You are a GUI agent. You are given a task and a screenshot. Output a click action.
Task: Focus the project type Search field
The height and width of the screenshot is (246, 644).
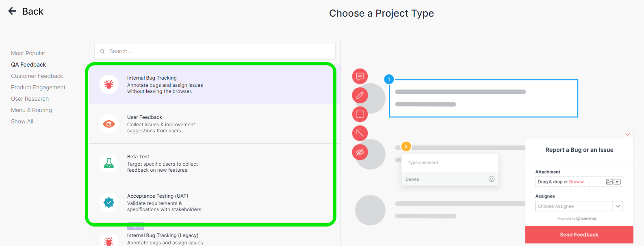[215, 51]
